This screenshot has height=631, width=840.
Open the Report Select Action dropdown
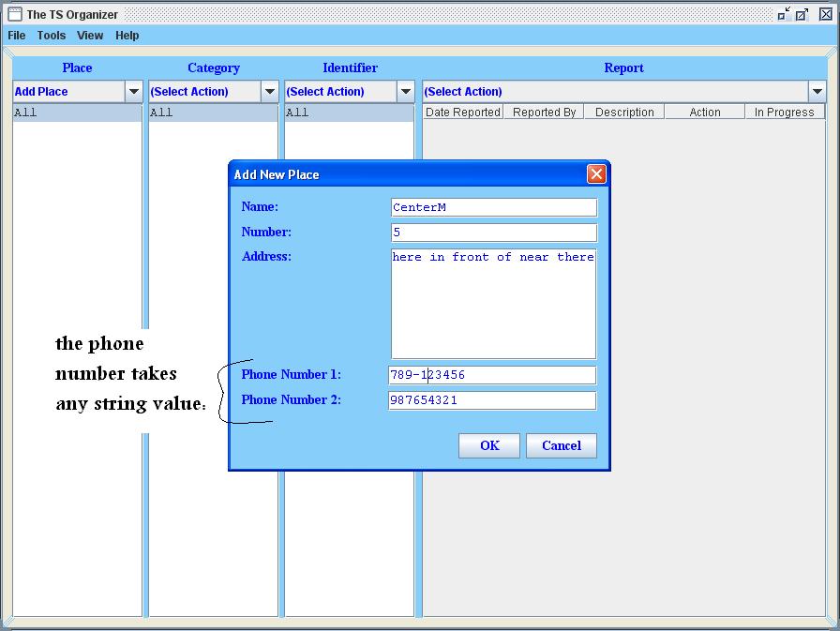coord(817,92)
